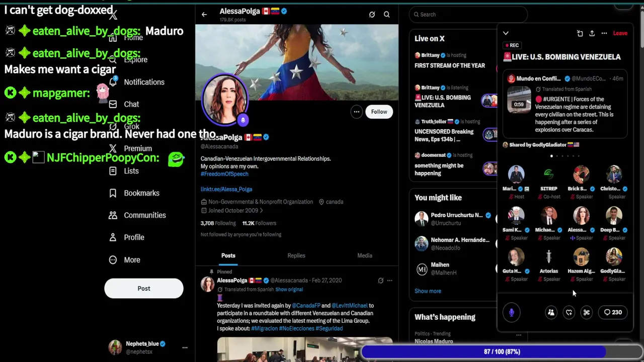Screen dimensions: 644x362
Task: View the 11.2K Followers list
Action: coord(259,223)
